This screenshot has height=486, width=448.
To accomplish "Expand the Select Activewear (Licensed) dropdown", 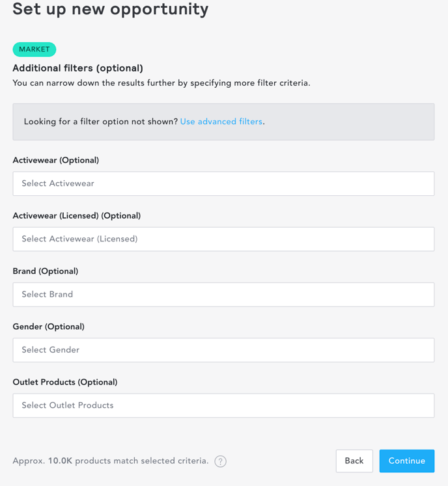I will [x=223, y=239].
